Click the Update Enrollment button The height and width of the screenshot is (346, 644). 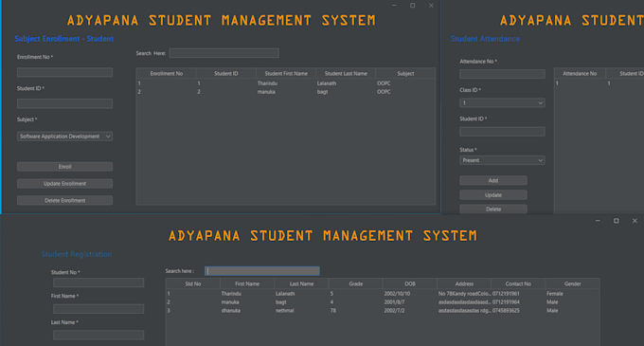pyautogui.click(x=64, y=183)
